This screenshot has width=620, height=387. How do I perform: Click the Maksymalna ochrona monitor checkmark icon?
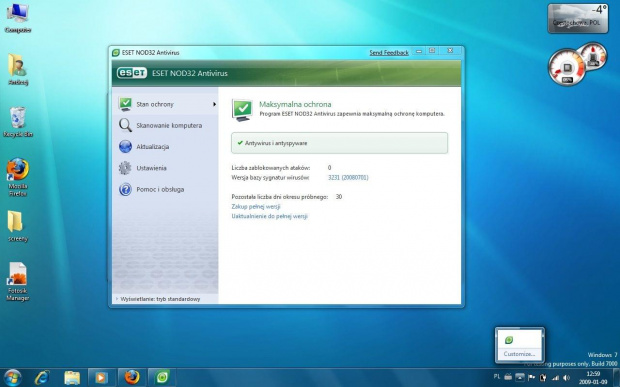pos(242,110)
